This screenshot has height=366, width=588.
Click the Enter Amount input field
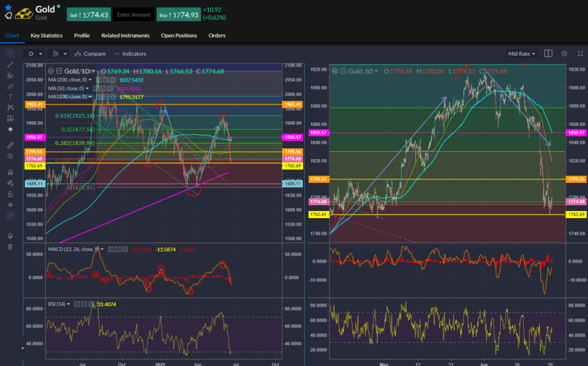tap(133, 14)
